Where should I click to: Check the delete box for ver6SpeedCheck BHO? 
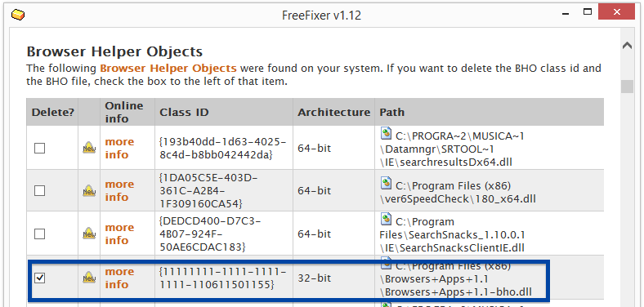pyautogui.click(x=39, y=191)
